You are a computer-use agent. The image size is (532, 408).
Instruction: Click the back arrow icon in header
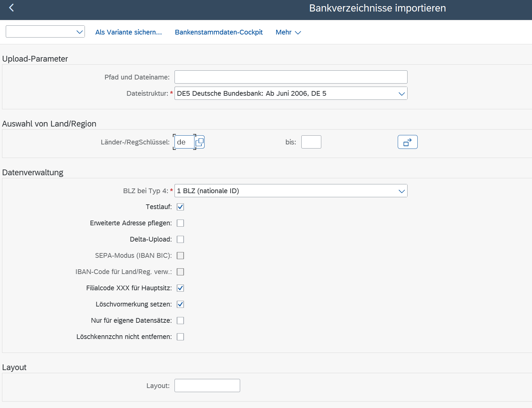pyautogui.click(x=11, y=8)
